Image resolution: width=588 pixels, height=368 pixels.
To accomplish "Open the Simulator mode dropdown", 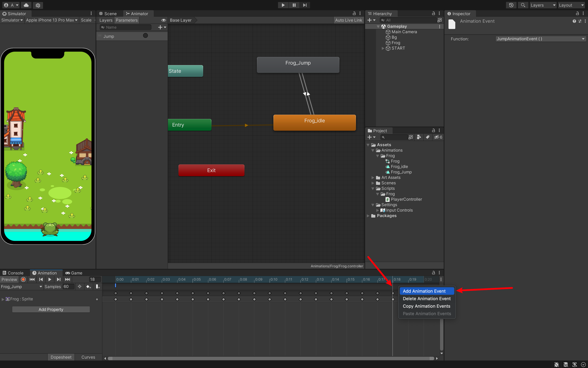I will coord(12,20).
